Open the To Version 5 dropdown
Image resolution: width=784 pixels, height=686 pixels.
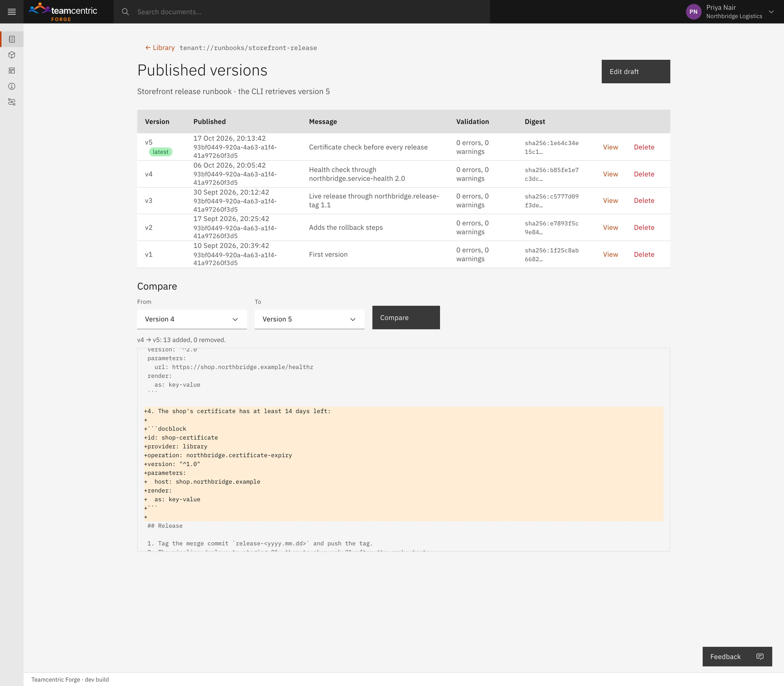point(309,319)
